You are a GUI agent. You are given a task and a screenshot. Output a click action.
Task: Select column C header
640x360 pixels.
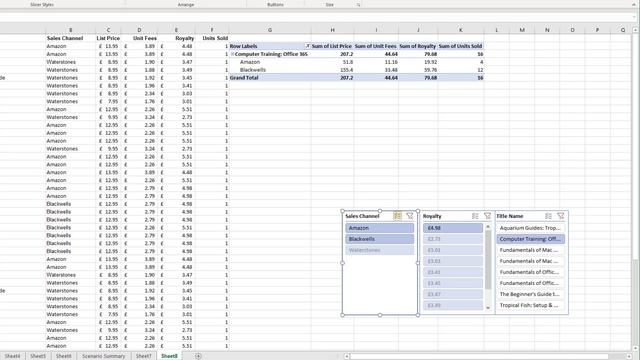[108, 30]
